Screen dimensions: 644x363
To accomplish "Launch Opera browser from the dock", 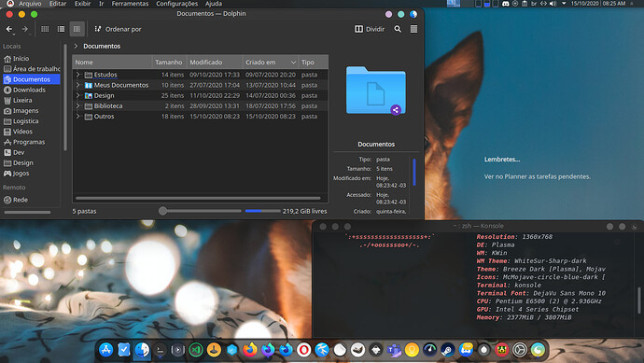I will click(304, 350).
